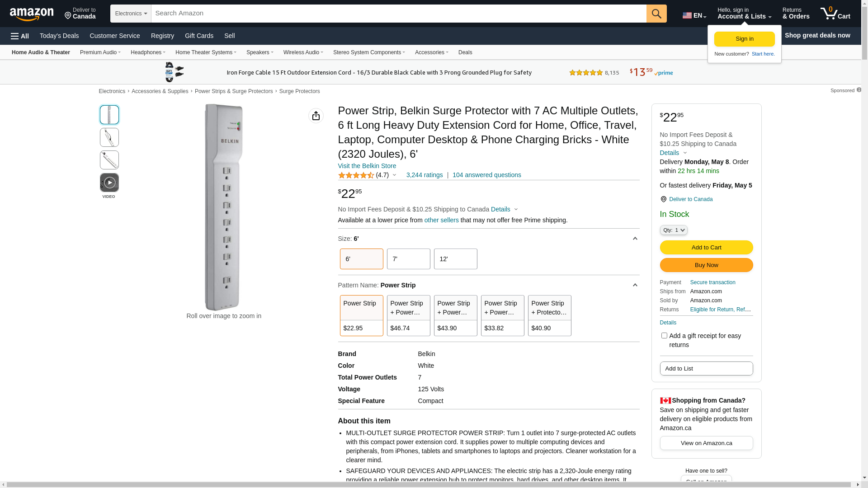Play the product video thumbnail
This screenshot has height=488, width=868.
[x=109, y=183]
